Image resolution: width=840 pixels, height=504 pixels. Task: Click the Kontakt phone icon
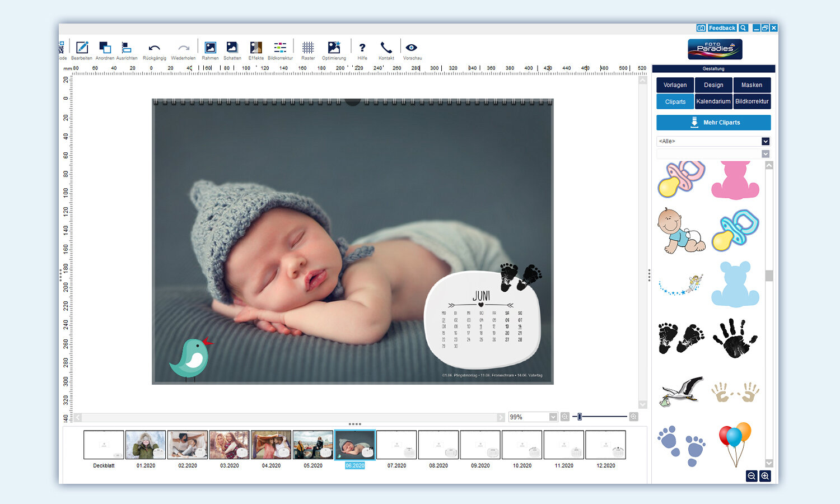click(386, 48)
